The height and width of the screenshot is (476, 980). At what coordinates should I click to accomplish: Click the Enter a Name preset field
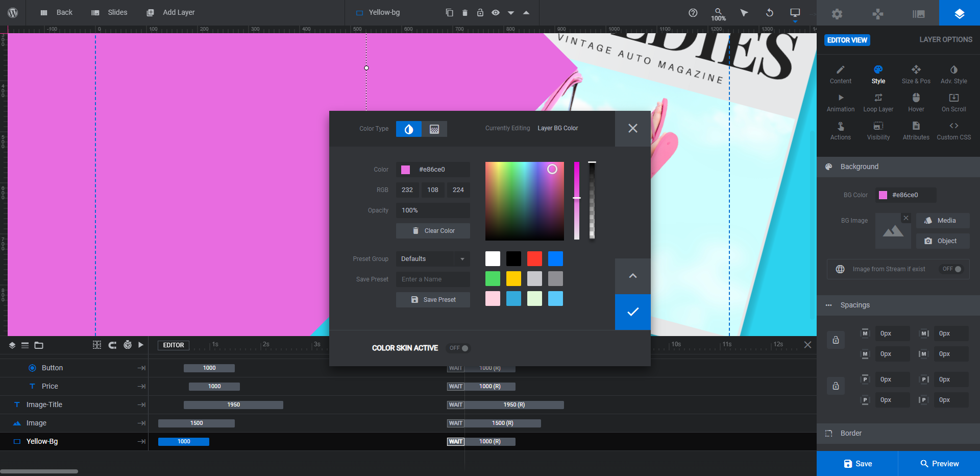(433, 279)
